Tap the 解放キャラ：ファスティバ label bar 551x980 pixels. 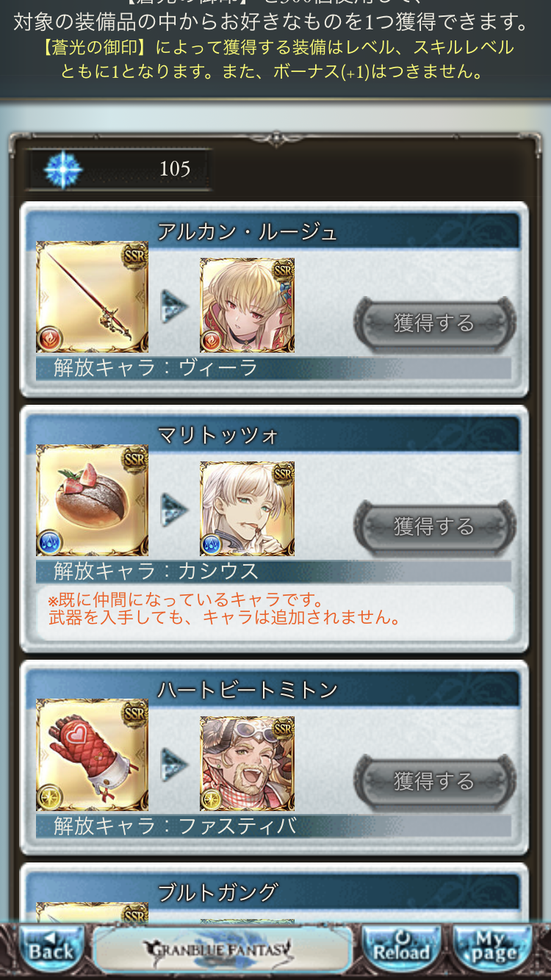273,826
